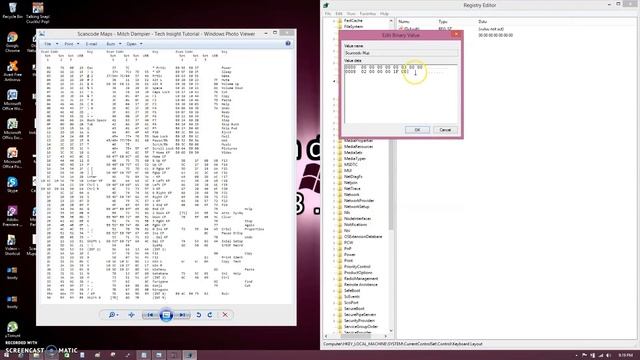The height and width of the screenshot is (360, 640).
Task: Launch uTorrent desktop icon
Action: click(x=12, y=330)
